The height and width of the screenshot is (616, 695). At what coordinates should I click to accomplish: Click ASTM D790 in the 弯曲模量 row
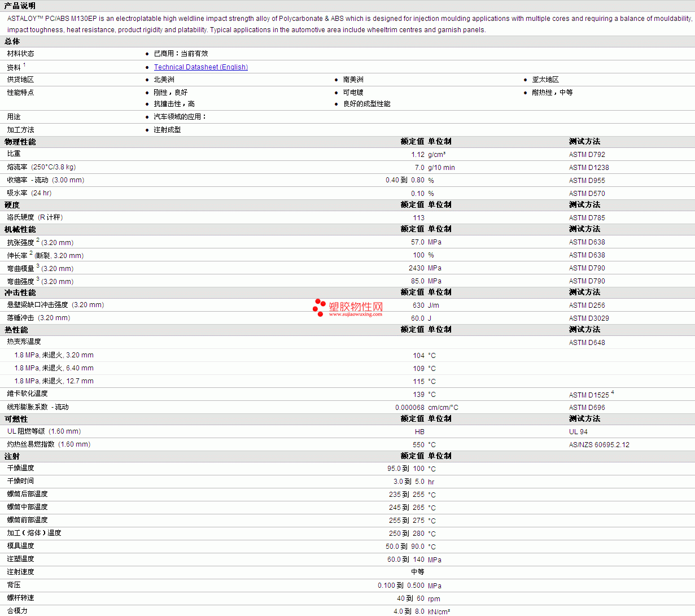coord(587,268)
